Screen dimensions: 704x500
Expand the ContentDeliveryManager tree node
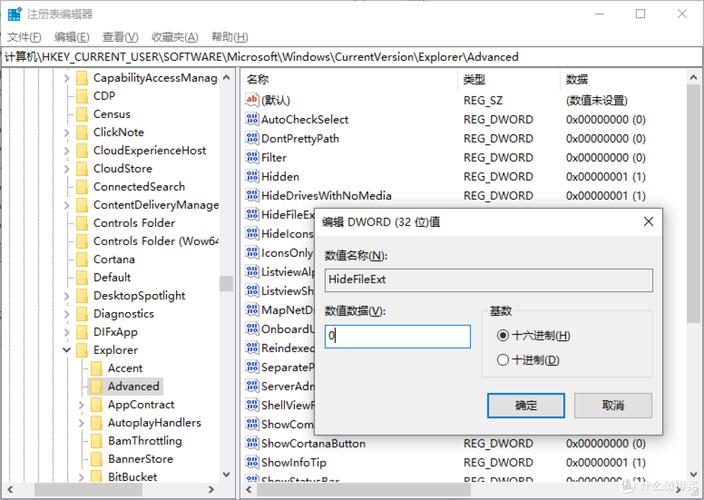[x=66, y=205]
